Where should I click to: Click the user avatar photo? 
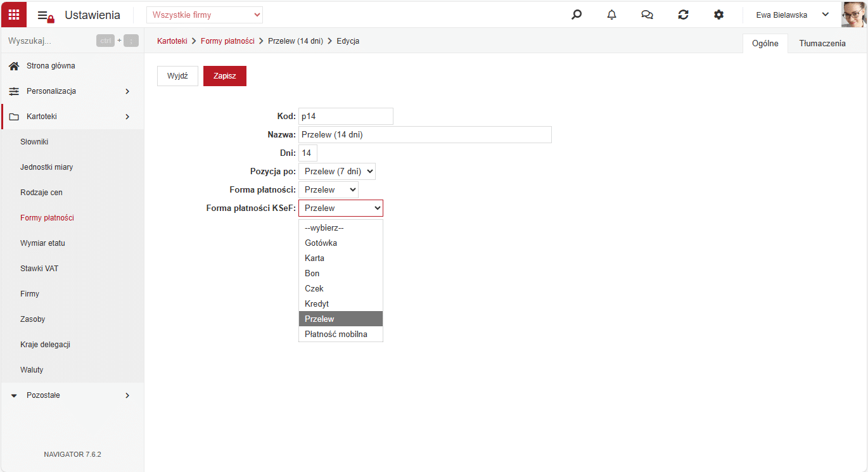(x=853, y=14)
